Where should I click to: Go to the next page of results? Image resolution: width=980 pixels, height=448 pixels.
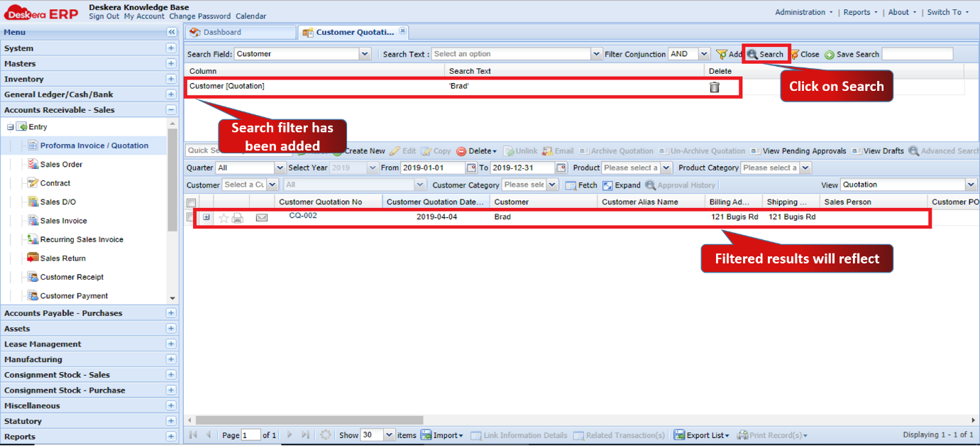(x=289, y=435)
